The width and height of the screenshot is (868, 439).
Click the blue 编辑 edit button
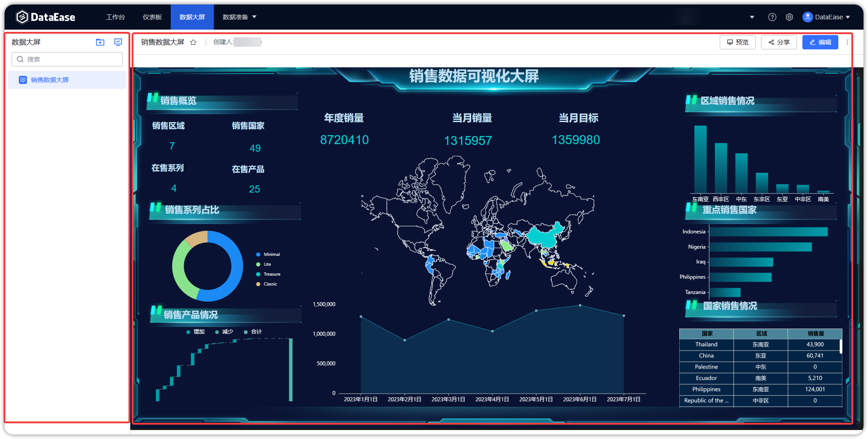(820, 42)
